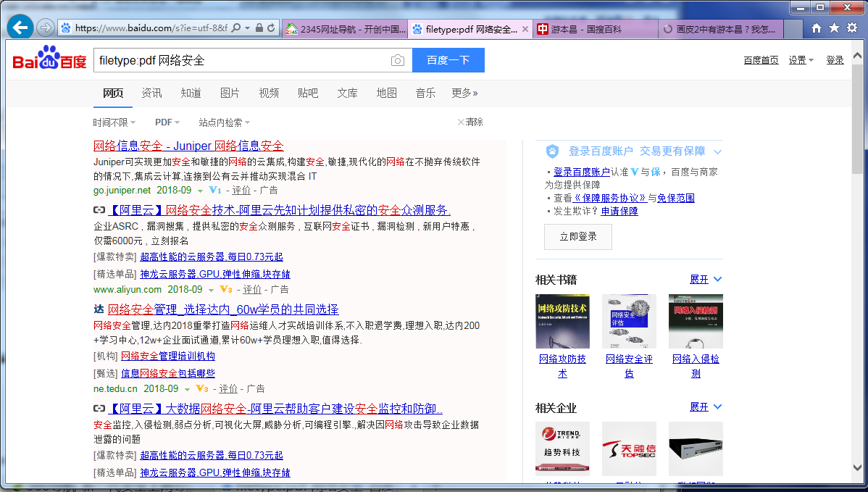Open the 信息网络安全包括哪些 link
The image size is (868, 492).
(x=168, y=374)
